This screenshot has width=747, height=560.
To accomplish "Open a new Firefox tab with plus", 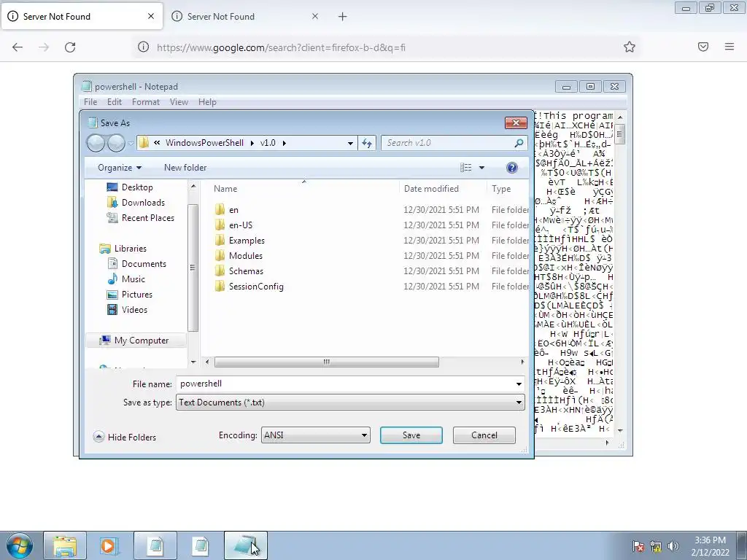I will (x=342, y=17).
